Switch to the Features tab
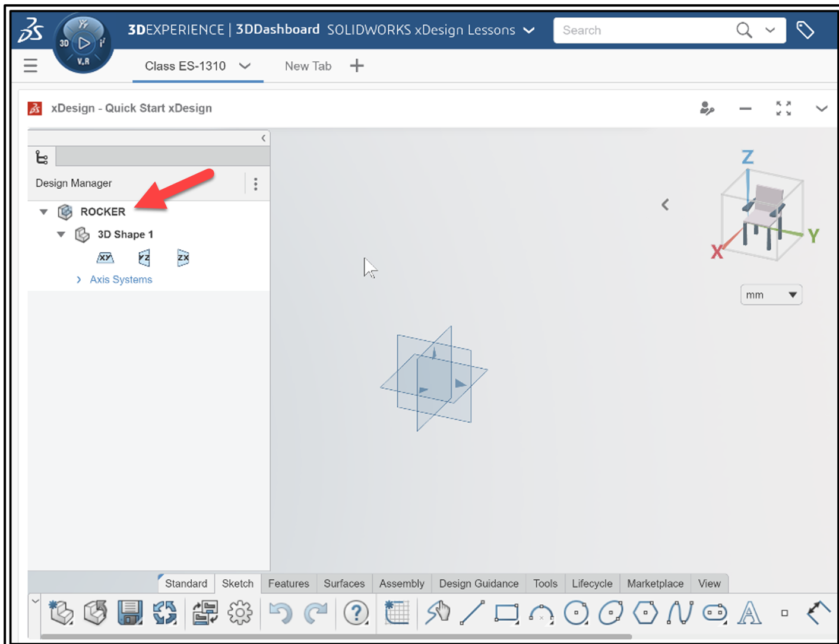Screen dimensions: 839x644 pyautogui.click(x=289, y=583)
